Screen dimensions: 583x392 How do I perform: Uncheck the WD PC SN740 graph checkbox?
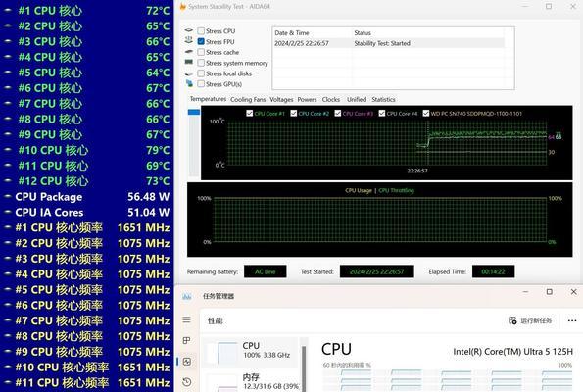(x=426, y=113)
